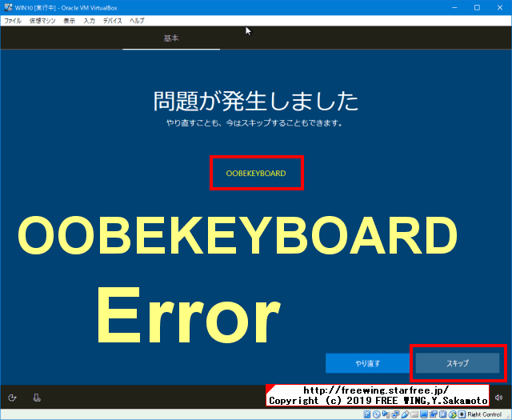The width and height of the screenshot is (512, 420).
Task: Click the optical disc status icon
Action: coord(376,414)
